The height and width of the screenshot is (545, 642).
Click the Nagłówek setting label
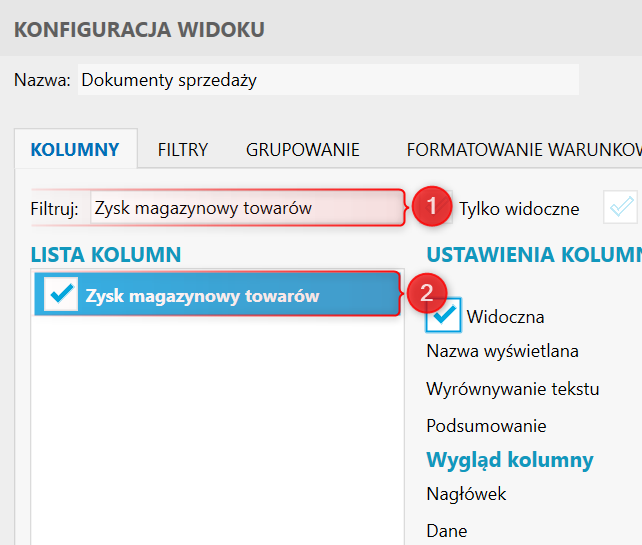[466, 494]
